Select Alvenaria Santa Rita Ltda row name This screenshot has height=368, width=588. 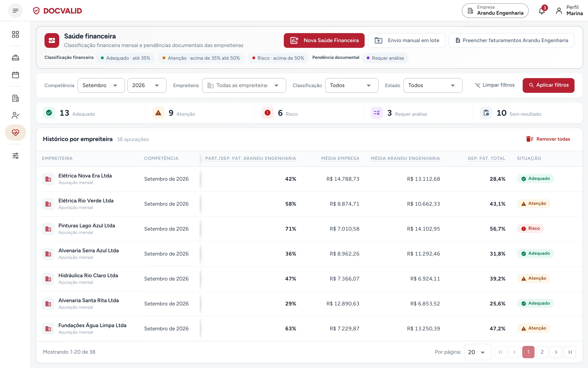tap(89, 300)
